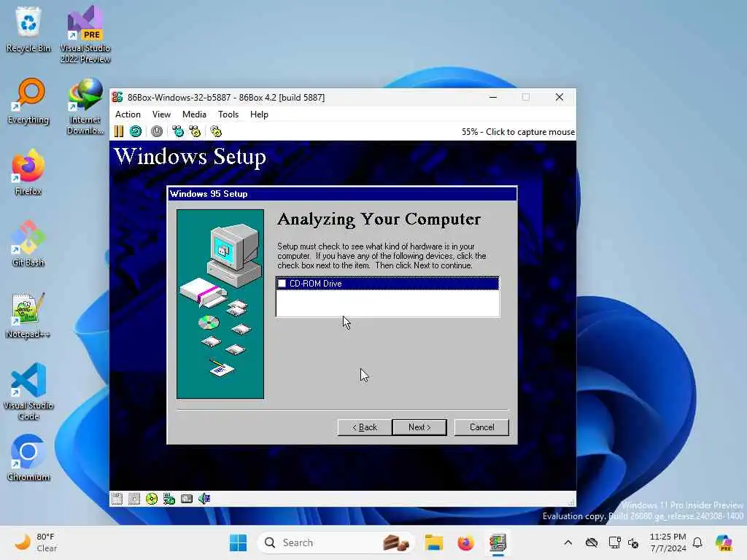
Task: Open Copilot Preview icon in taskbar
Action: tap(724, 542)
